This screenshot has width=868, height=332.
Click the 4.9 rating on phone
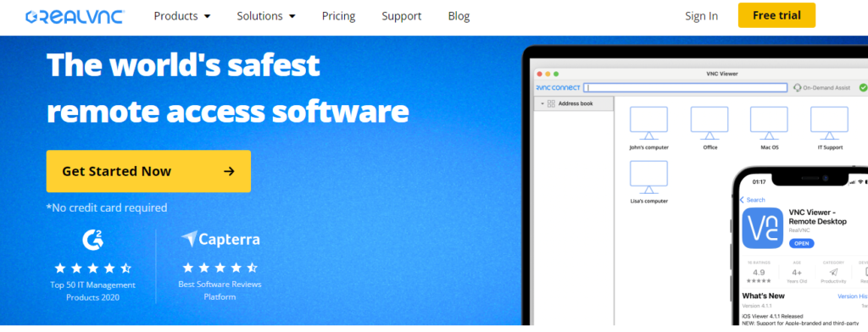coord(759,272)
